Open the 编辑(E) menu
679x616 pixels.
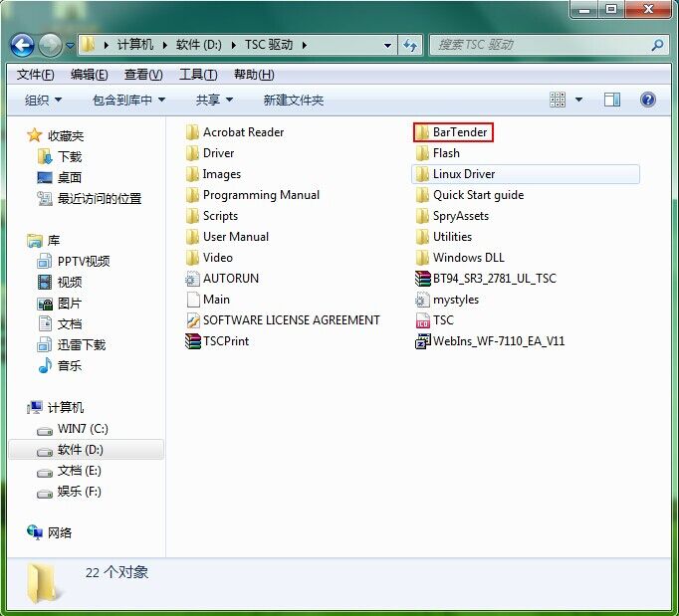90,75
